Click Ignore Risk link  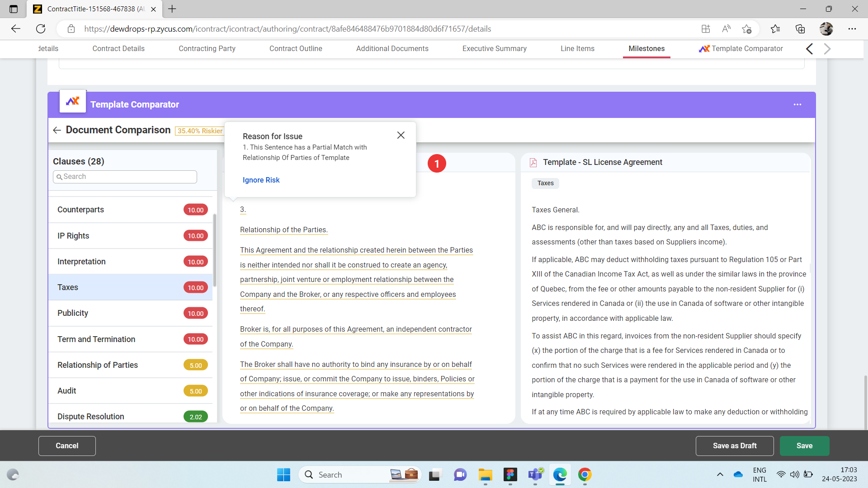(261, 180)
